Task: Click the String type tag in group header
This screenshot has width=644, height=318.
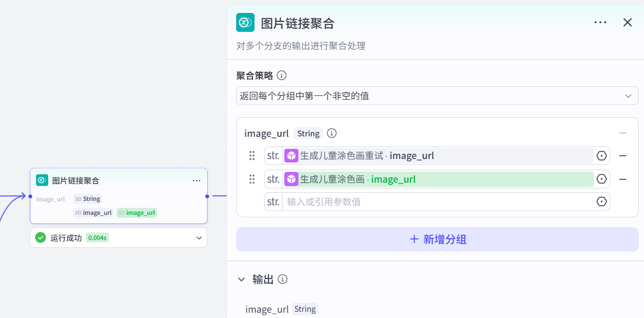Action: 308,133
